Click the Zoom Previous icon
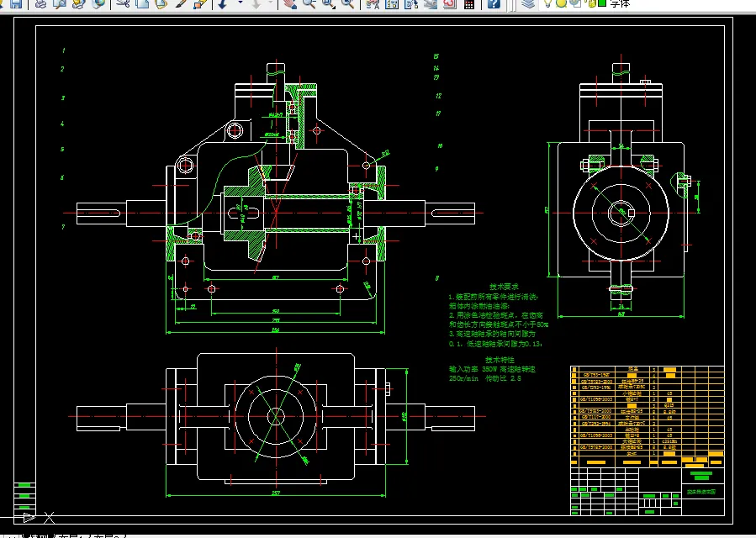 (347, 4)
